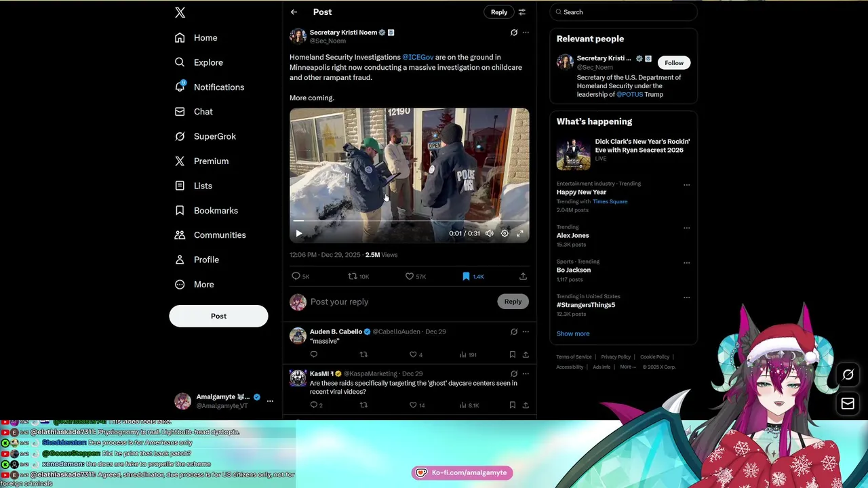Share the main post via share icon
The width and height of the screenshot is (868, 488).
(523, 277)
